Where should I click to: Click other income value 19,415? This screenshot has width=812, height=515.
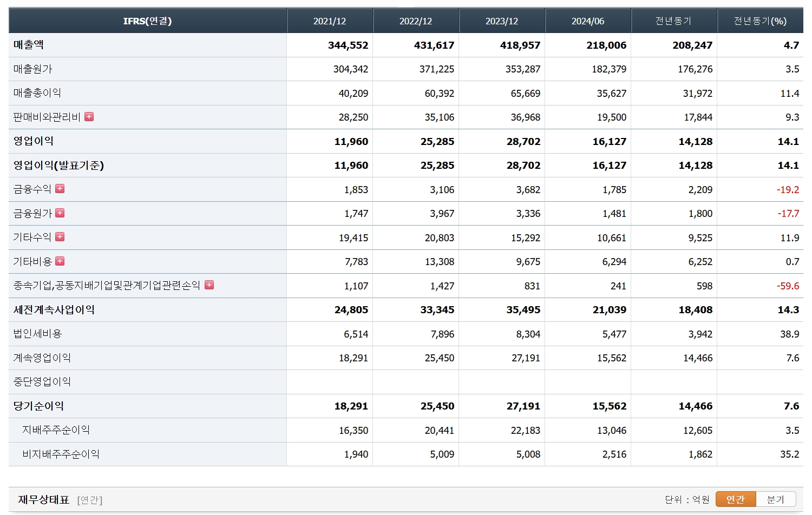coord(353,238)
